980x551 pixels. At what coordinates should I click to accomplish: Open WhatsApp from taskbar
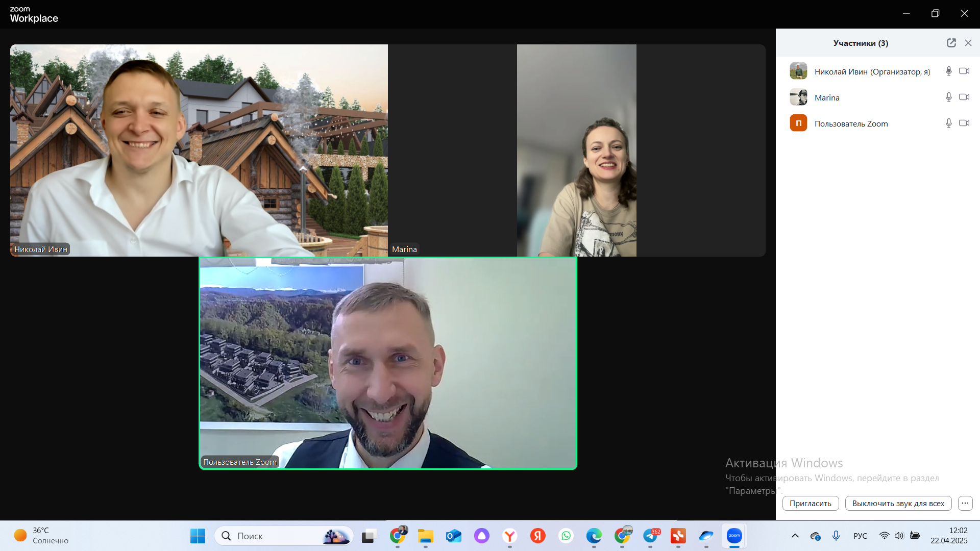[x=566, y=536]
